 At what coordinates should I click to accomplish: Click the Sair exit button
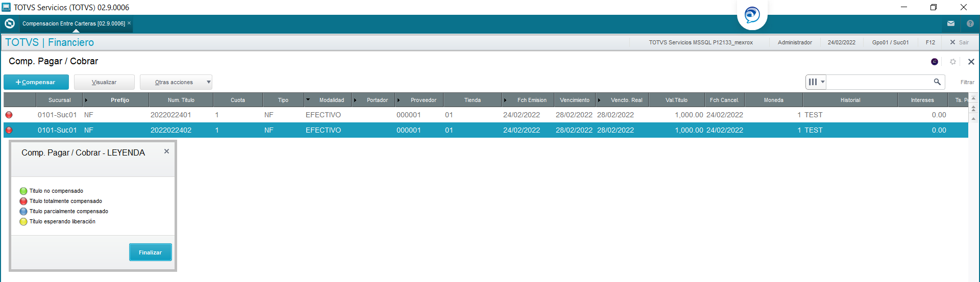960,42
